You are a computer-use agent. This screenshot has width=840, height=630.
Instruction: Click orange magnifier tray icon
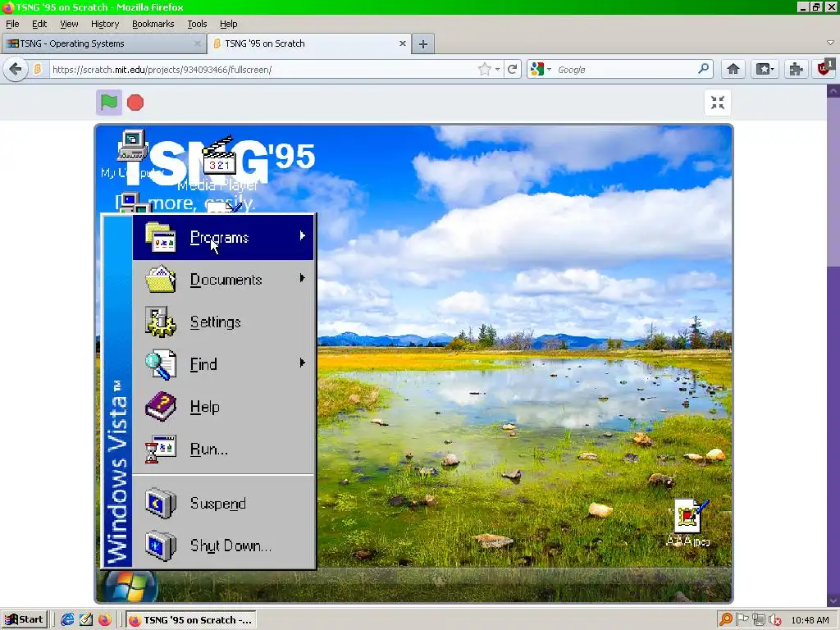click(725, 620)
